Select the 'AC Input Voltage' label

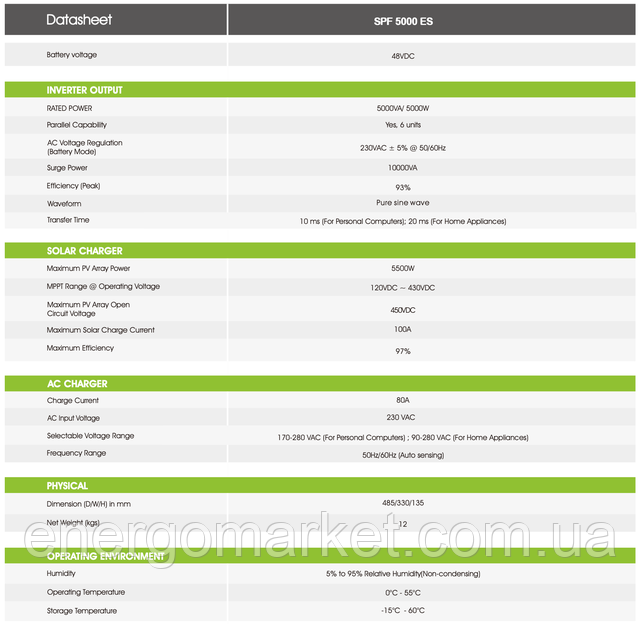(73, 418)
